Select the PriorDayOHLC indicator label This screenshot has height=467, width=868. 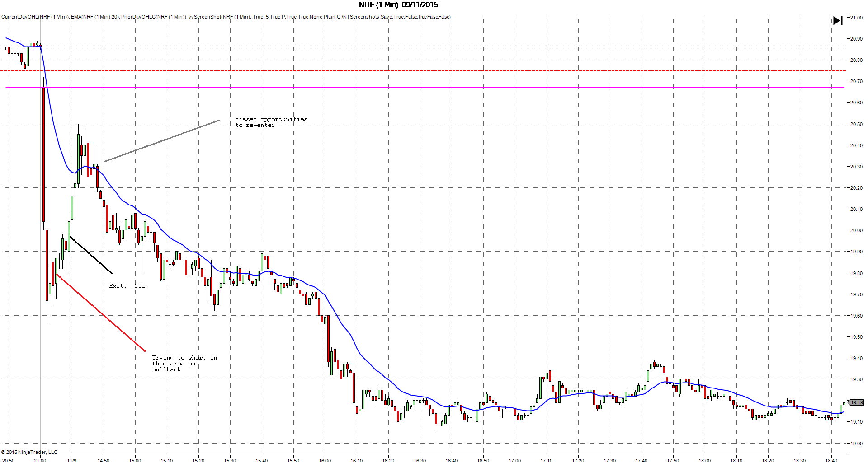pyautogui.click(x=154, y=17)
